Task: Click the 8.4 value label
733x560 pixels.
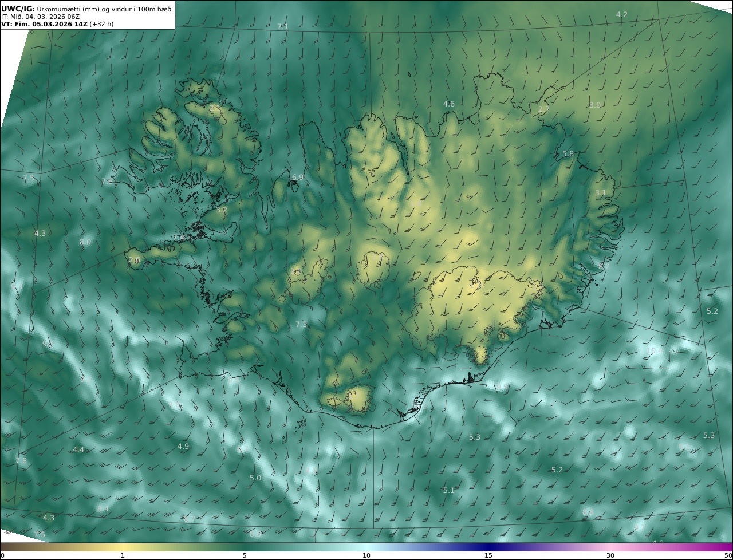Action: (103, 508)
